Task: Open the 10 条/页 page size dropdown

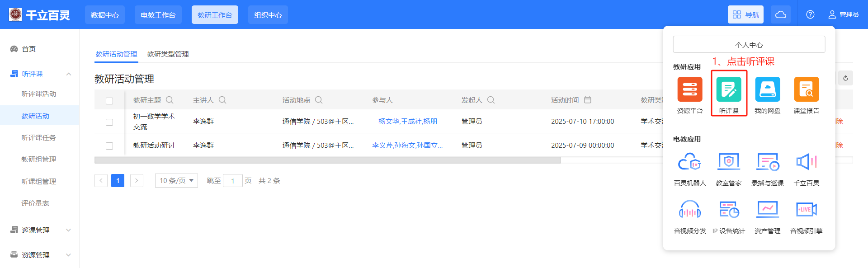Action: click(176, 180)
